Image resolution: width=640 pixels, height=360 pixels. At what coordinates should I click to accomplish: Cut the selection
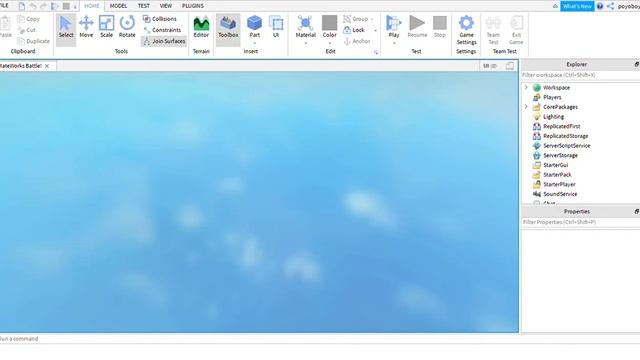pyautogui.click(x=27, y=30)
